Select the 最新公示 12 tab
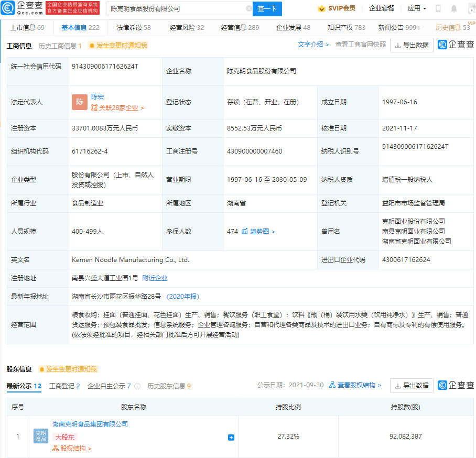This screenshot has height=458, width=476. click(24, 386)
